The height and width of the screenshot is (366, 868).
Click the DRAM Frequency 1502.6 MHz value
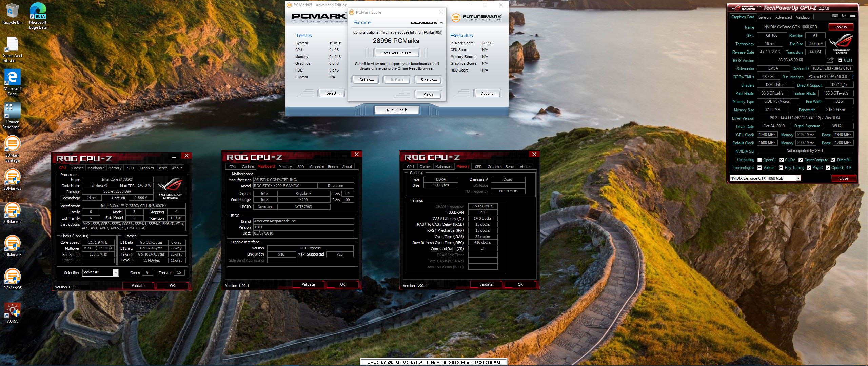(x=482, y=206)
